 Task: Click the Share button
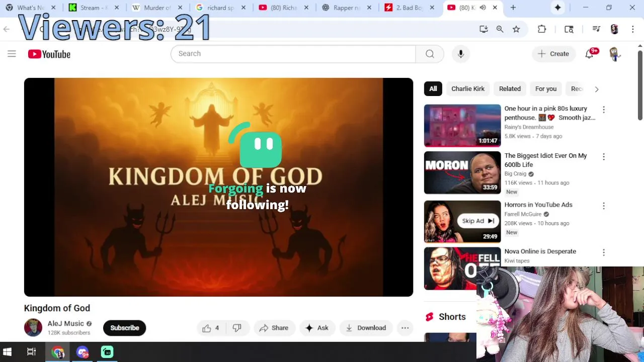[274, 328]
